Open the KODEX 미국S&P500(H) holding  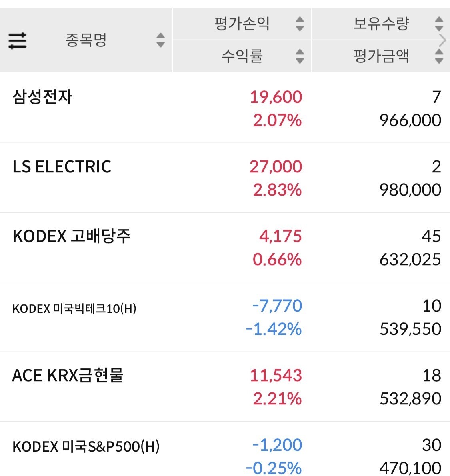(x=86, y=446)
